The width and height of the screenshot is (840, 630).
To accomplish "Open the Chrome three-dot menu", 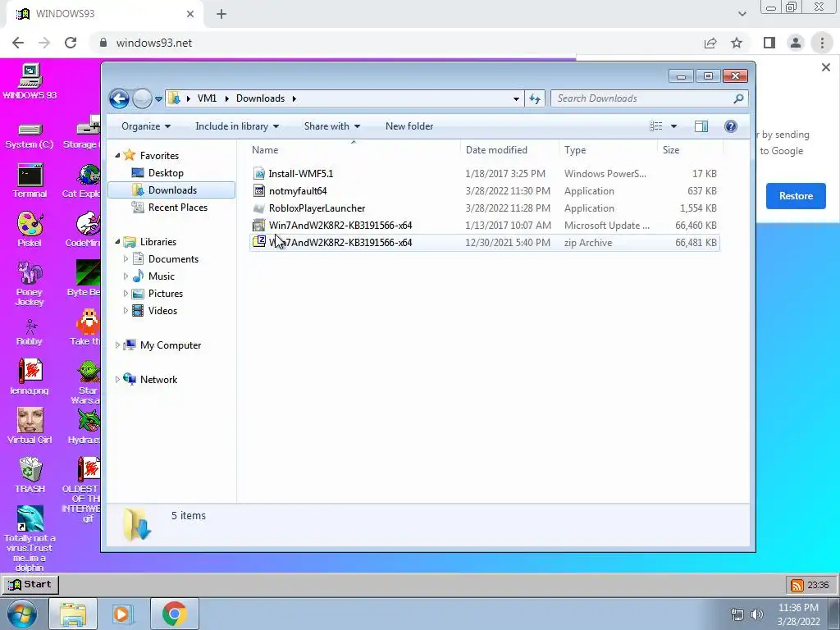I will 822,43.
